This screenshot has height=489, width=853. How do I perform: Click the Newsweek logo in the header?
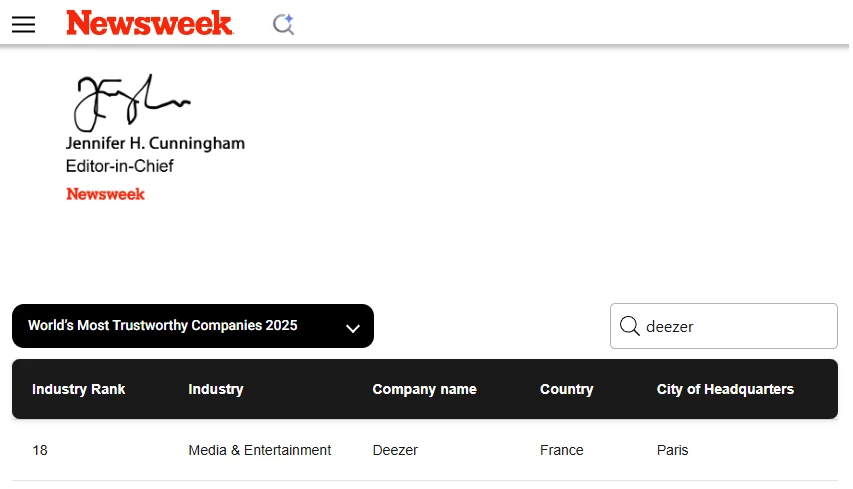tap(149, 23)
